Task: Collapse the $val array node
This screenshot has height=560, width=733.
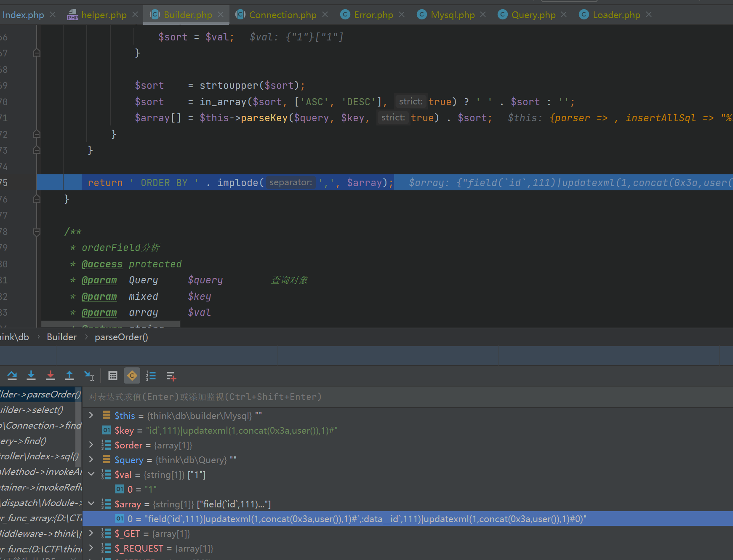Action: (91, 474)
